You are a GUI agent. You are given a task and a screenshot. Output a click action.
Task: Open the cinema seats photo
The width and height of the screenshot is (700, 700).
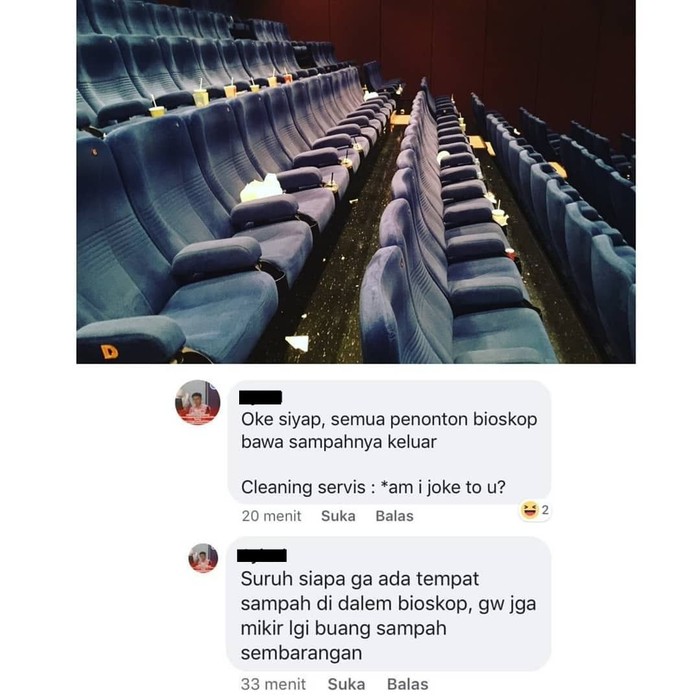click(356, 182)
